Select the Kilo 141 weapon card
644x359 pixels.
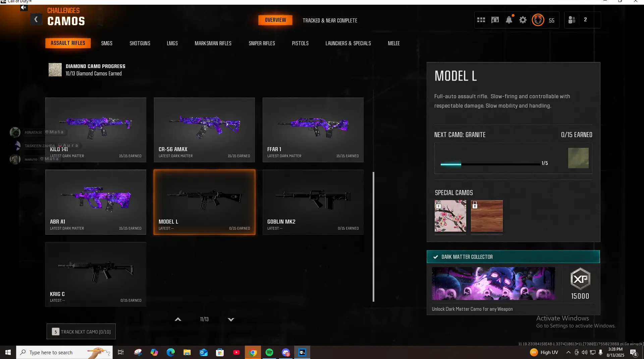click(96, 130)
